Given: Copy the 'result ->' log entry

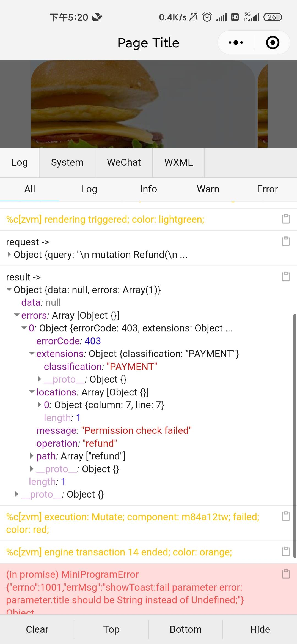Looking at the screenshot, I should (x=286, y=277).
